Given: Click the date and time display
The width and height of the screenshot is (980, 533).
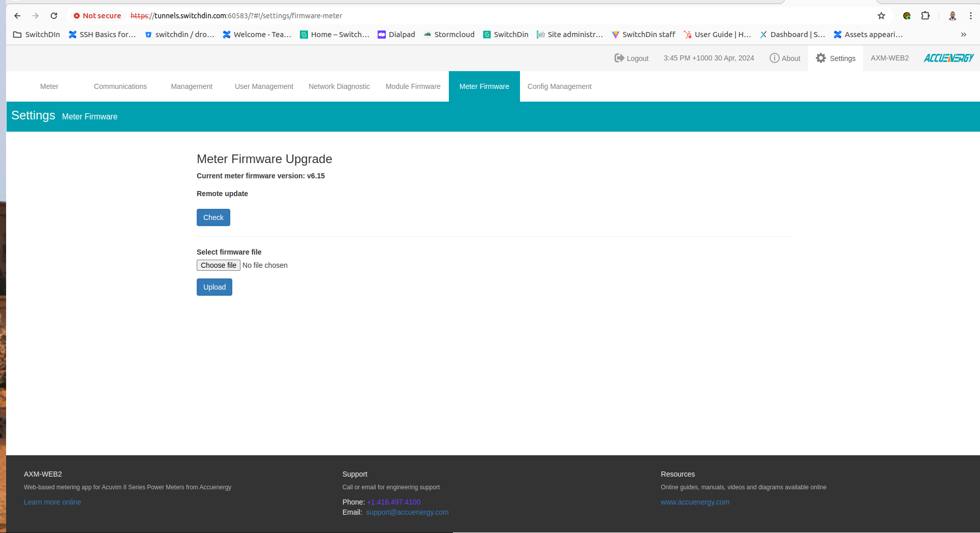Looking at the screenshot, I should coord(709,58).
